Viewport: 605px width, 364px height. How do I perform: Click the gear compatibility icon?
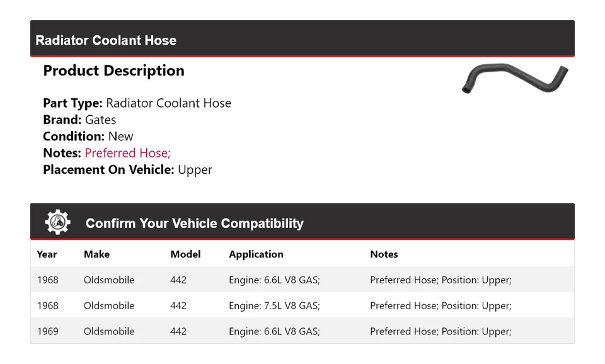click(57, 222)
